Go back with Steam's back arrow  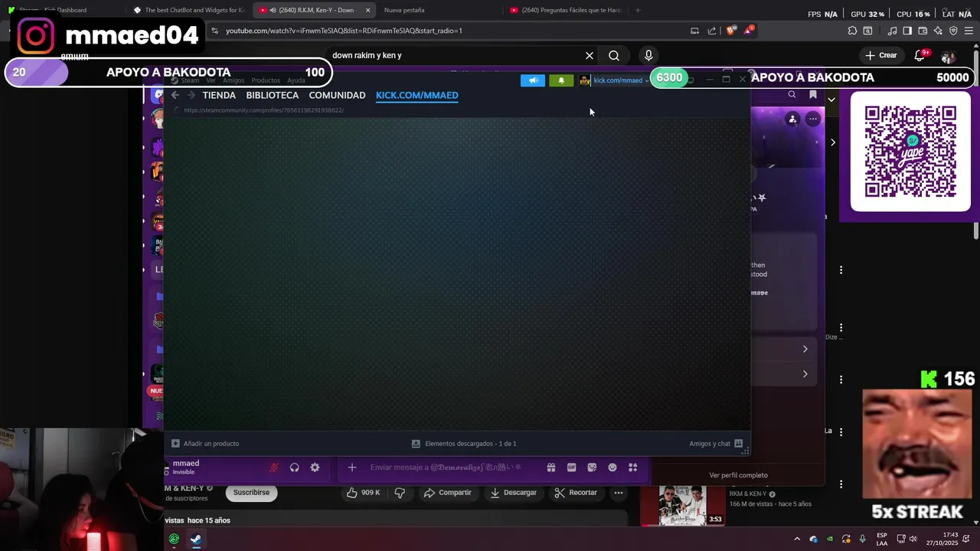click(x=175, y=95)
